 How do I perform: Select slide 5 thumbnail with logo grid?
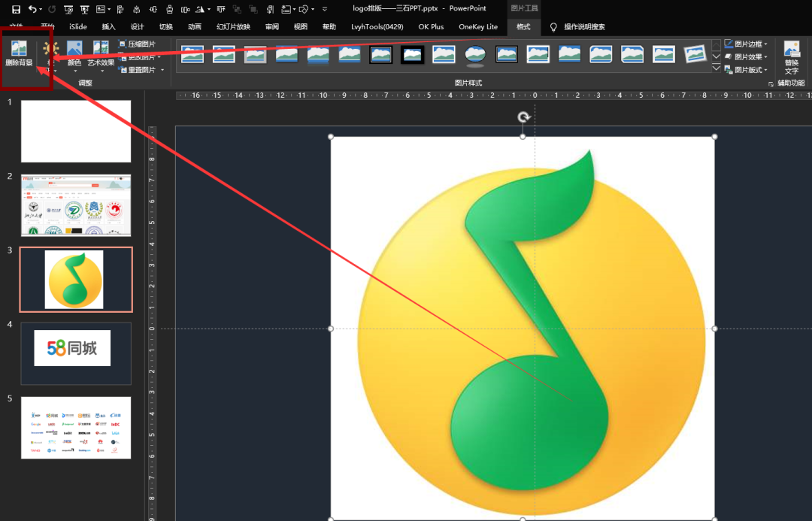tap(76, 428)
